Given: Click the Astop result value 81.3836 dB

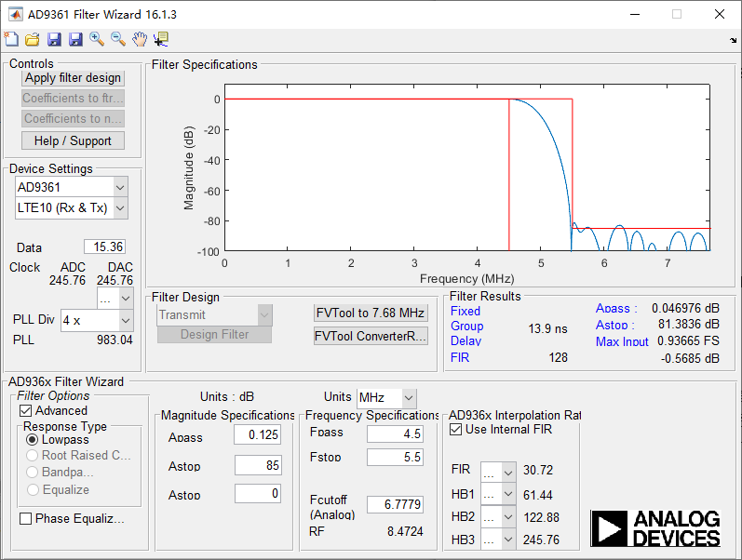Looking at the screenshot, I should [x=689, y=324].
